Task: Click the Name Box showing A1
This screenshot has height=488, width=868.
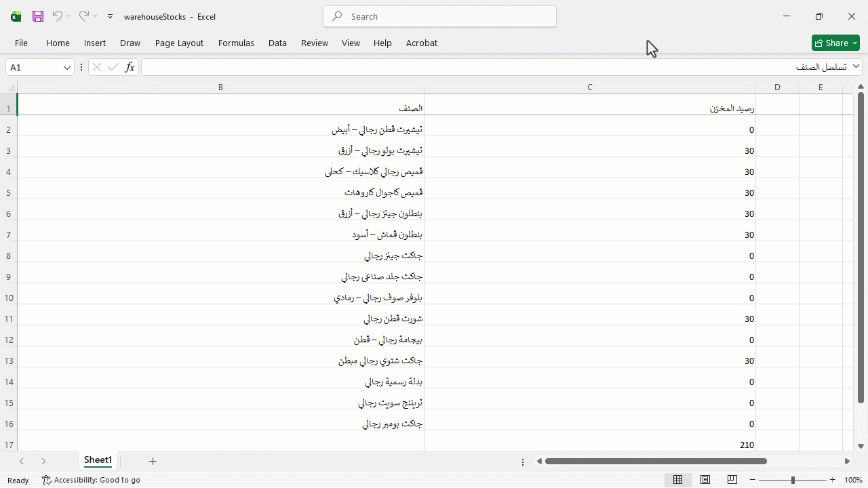Action: [x=34, y=67]
